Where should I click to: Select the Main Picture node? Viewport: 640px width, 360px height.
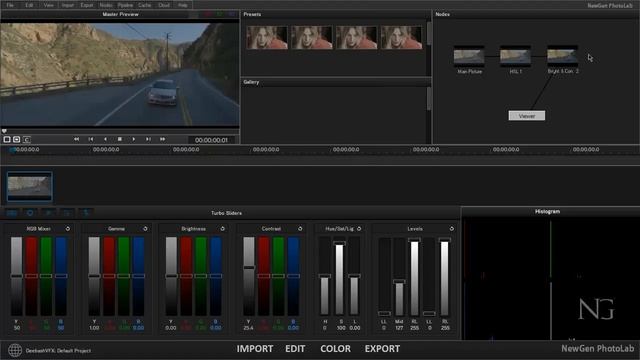point(469,56)
